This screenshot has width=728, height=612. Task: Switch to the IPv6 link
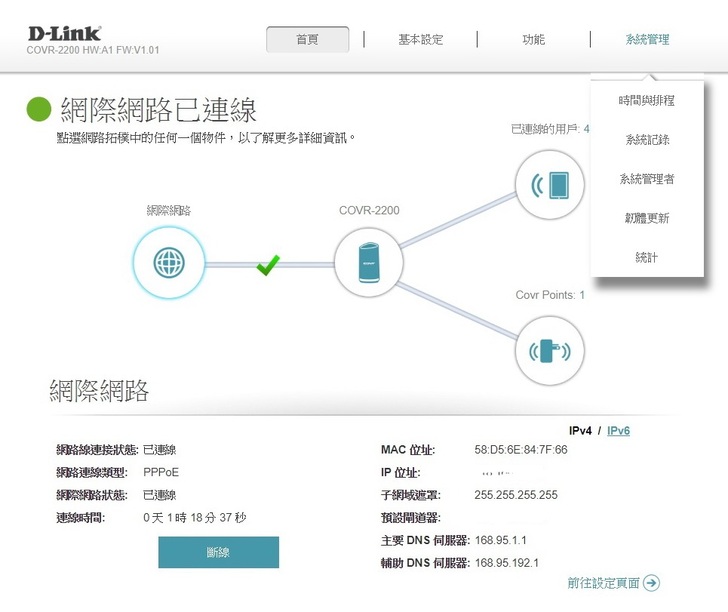click(x=618, y=431)
